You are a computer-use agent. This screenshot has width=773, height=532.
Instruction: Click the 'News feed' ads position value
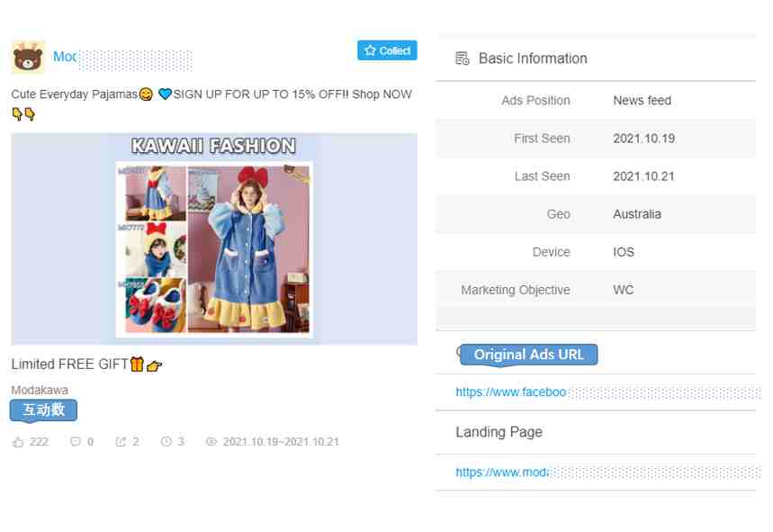click(642, 101)
